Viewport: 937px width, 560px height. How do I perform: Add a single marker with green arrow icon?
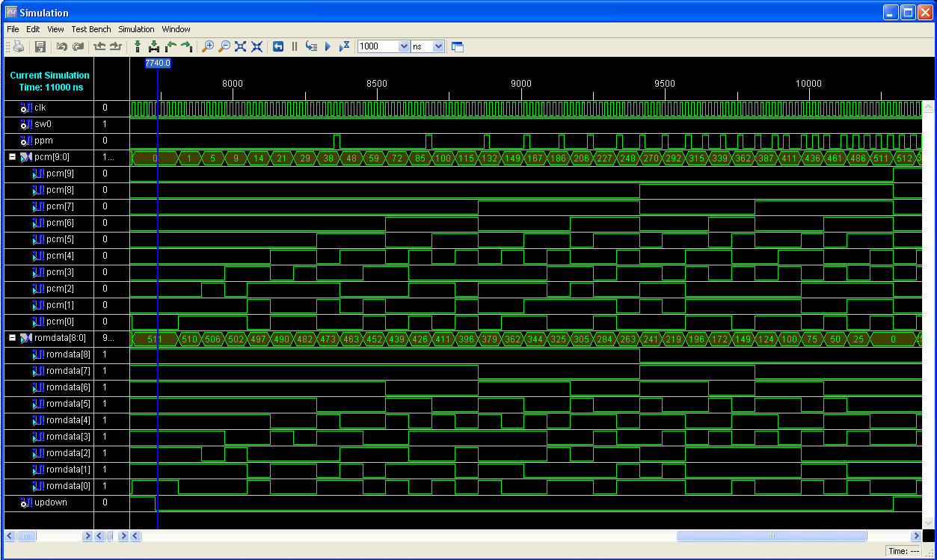[138, 46]
